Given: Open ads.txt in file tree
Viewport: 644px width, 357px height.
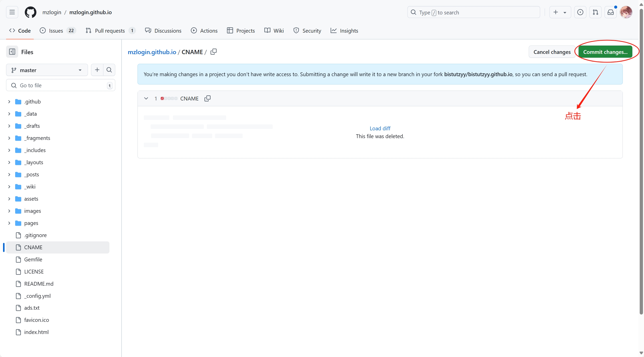Looking at the screenshot, I should click(x=58, y=308).
